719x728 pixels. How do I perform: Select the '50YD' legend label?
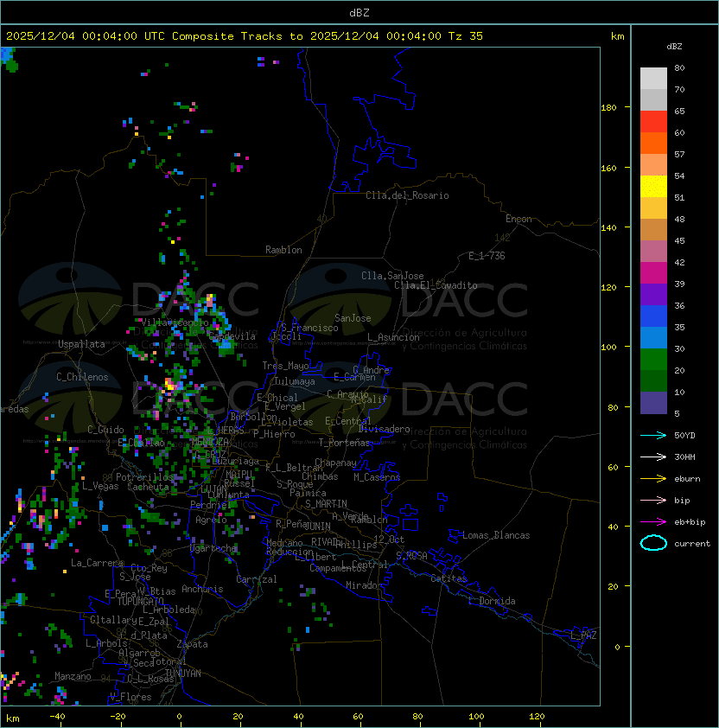(684, 435)
